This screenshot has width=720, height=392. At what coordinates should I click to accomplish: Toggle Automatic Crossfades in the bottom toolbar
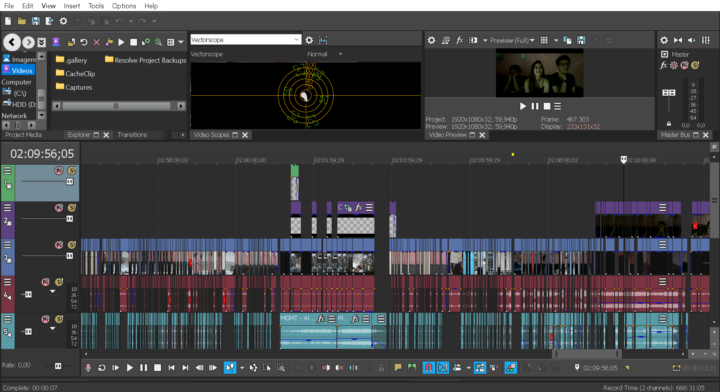pyautogui.click(x=443, y=368)
